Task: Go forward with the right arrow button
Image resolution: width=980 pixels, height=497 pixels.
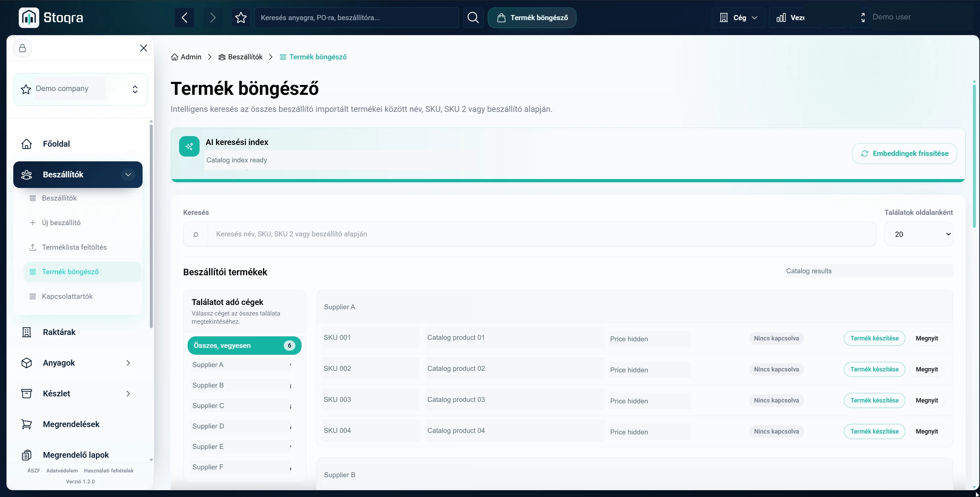Action: [213, 17]
